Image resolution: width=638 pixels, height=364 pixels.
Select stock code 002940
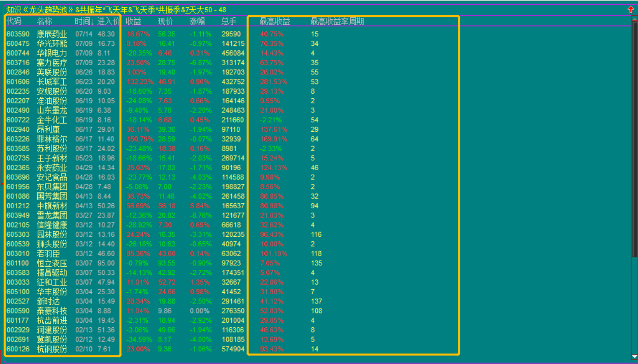(x=18, y=129)
